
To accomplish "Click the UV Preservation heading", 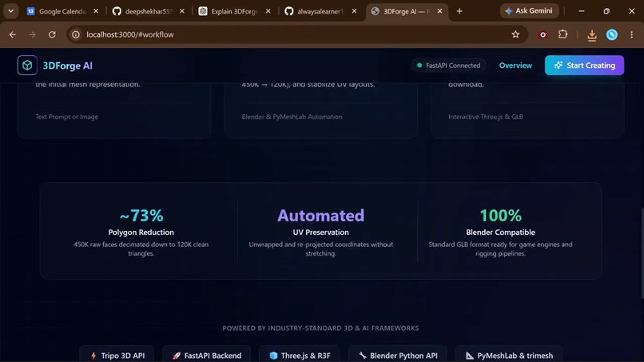I will tap(320, 233).
